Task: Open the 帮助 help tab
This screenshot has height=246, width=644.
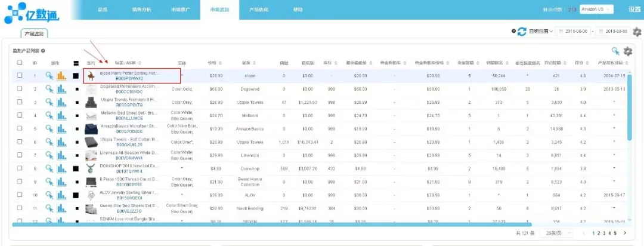Action: 298,10
